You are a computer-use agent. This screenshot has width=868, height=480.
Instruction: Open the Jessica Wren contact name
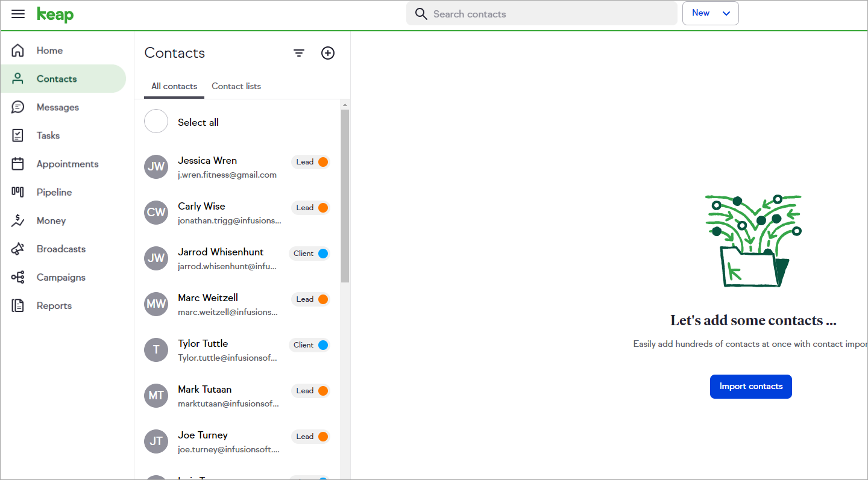207,161
